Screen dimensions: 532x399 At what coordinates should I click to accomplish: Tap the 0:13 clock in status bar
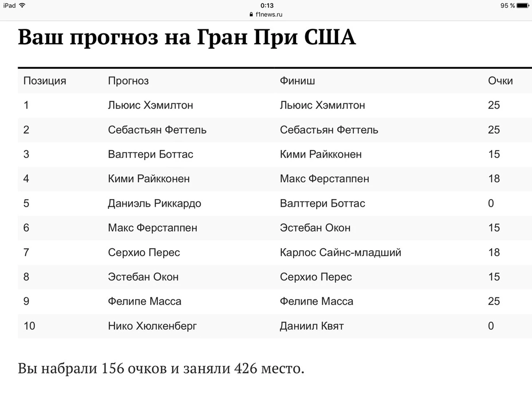coord(267,5)
